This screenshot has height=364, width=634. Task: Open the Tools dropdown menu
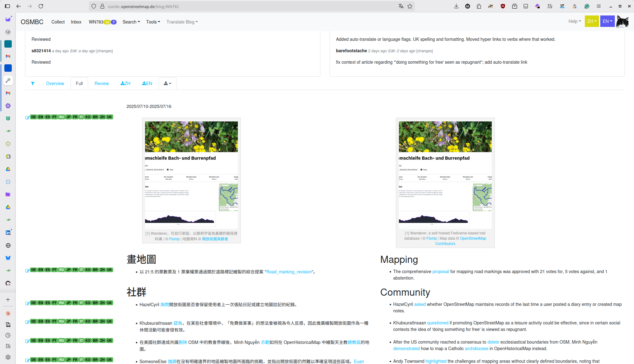tap(153, 22)
